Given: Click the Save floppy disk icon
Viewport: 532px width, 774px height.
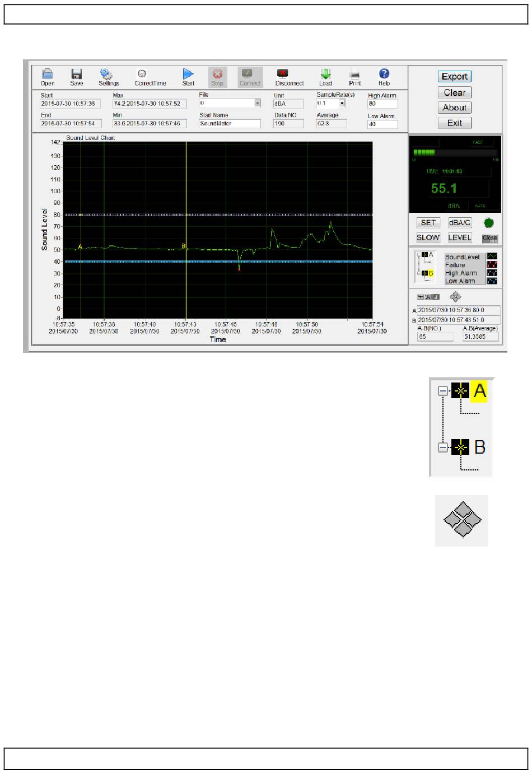Looking at the screenshot, I should click(x=77, y=74).
